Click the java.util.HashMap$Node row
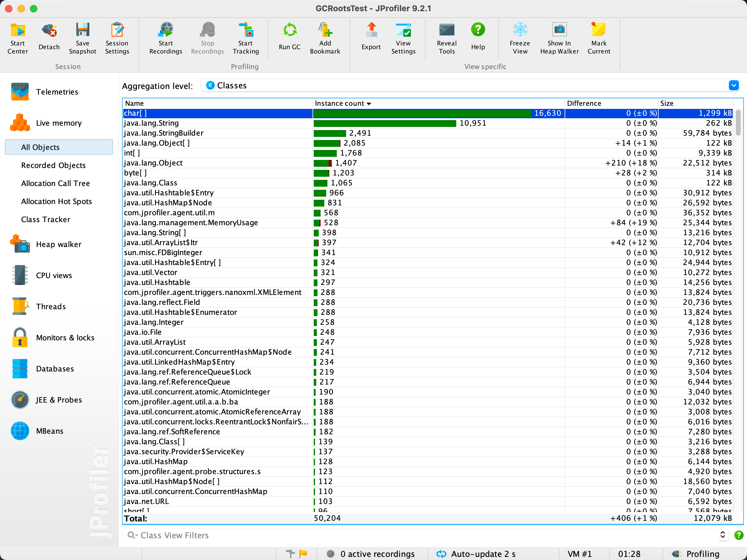 point(428,203)
